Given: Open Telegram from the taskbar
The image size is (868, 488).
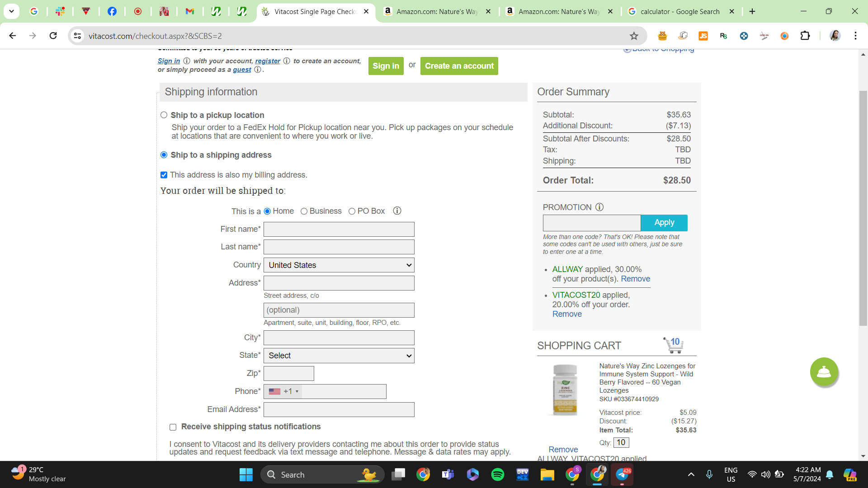Looking at the screenshot, I should click(x=622, y=474).
